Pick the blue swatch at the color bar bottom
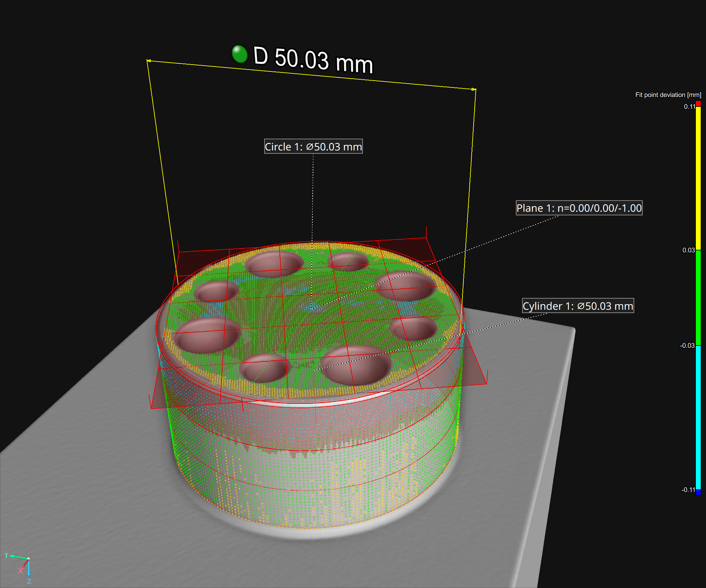The image size is (706, 588). point(698,492)
